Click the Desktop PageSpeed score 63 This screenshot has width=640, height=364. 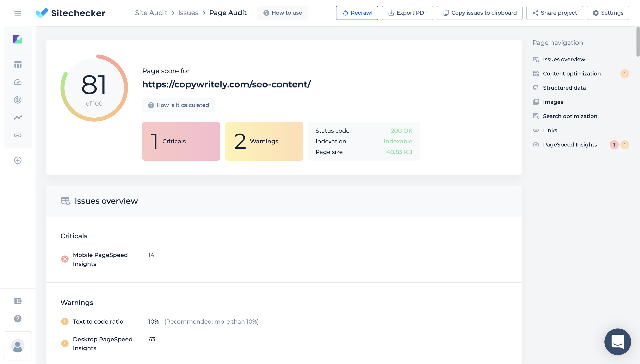tap(152, 340)
